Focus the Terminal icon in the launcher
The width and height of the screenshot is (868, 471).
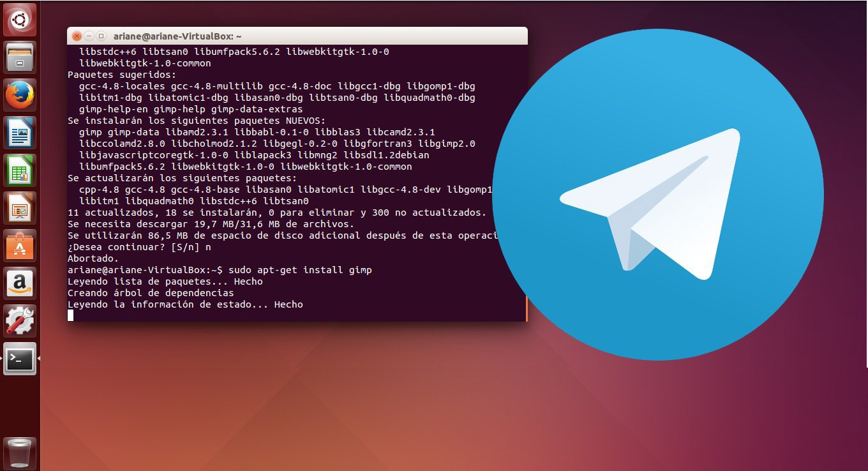(20, 359)
